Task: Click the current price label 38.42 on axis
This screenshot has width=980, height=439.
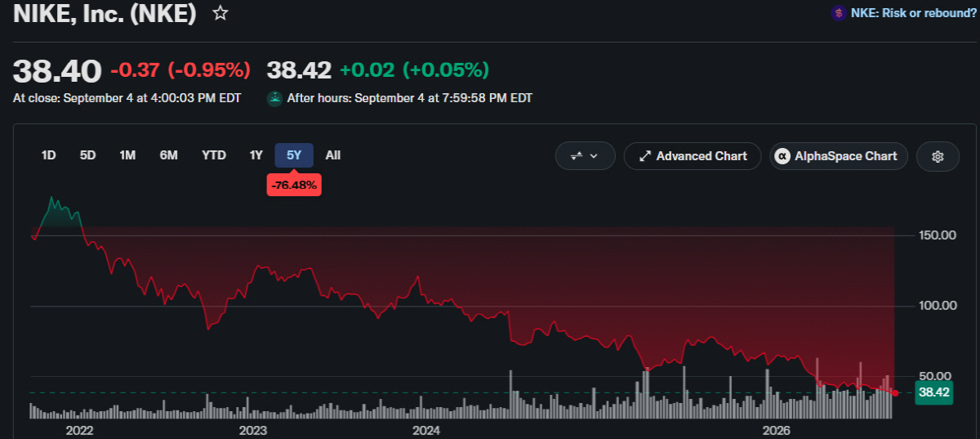Action: click(x=933, y=392)
